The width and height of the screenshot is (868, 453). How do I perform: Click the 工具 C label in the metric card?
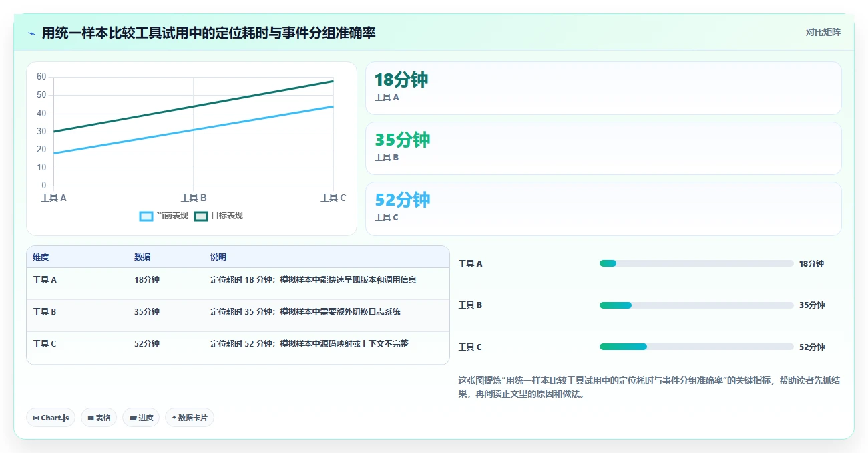click(387, 218)
